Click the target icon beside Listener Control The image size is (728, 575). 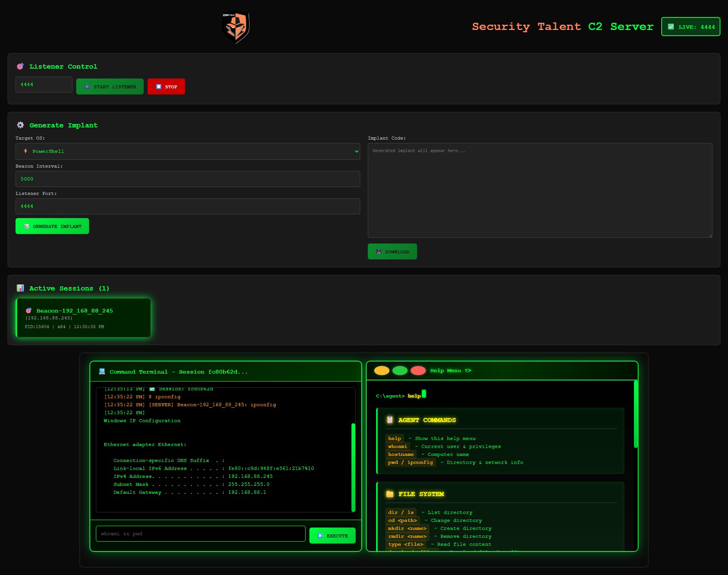(x=20, y=67)
